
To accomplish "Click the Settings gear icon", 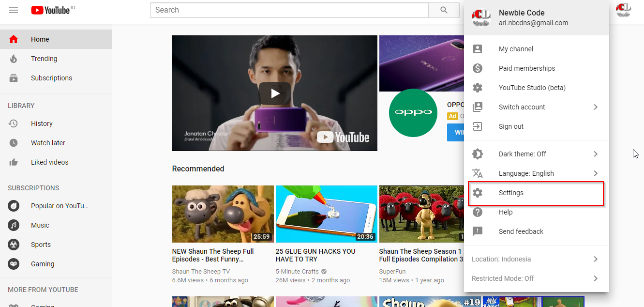I will [478, 193].
